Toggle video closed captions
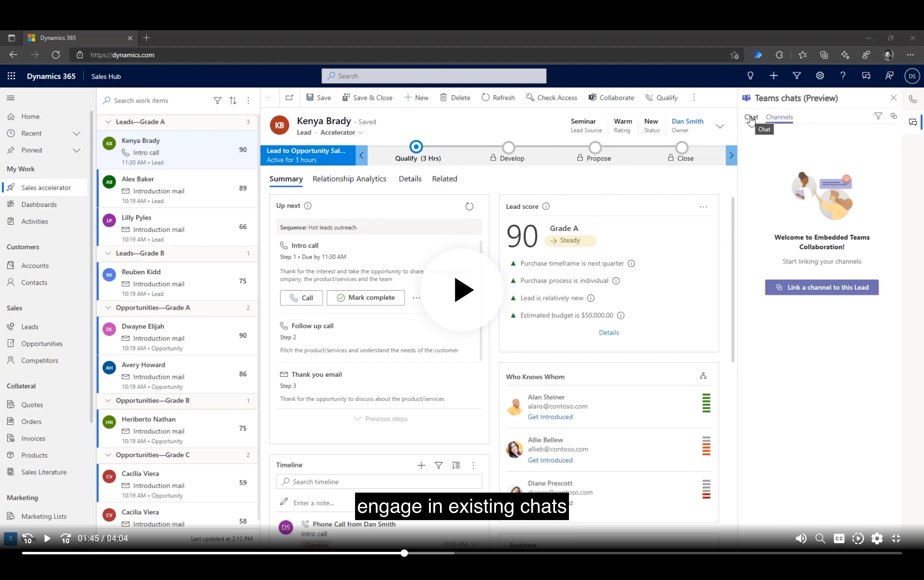The height and width of the screenshot is (580, 924). click(839, 538)
